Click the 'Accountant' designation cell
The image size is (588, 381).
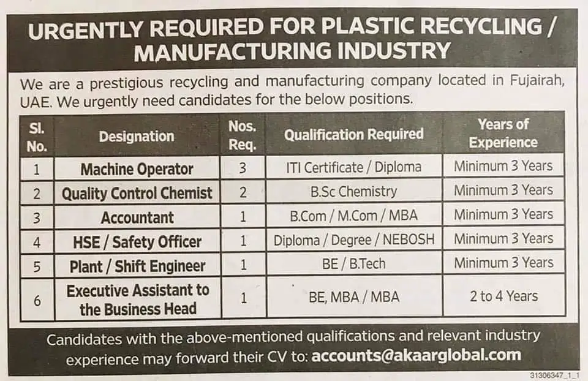pyautogui.click(x=137, y=217)
